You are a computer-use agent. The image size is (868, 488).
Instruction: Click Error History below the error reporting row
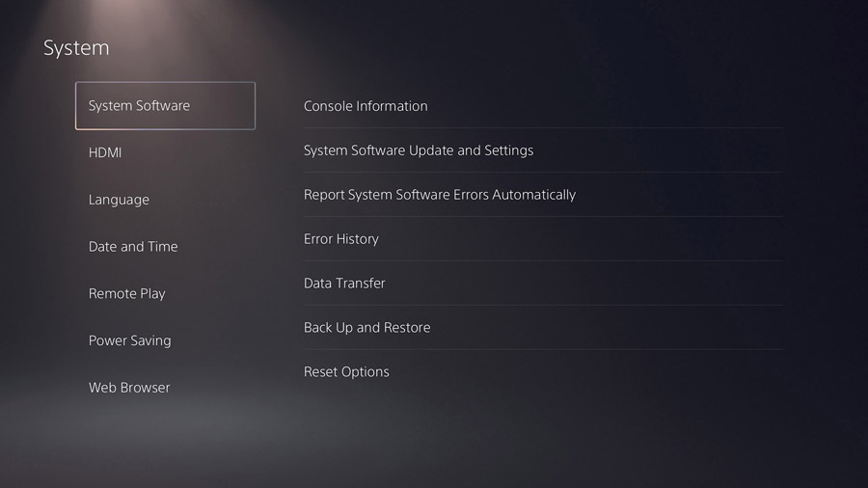(x=341, y=239)
